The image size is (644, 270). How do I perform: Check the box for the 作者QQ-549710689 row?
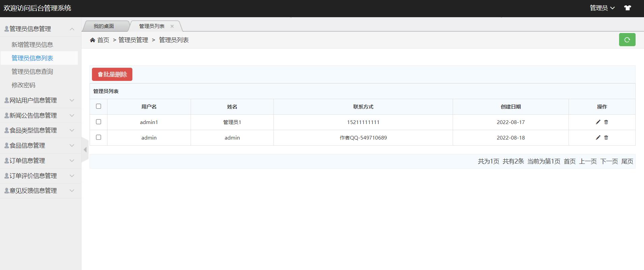point(98,137)
